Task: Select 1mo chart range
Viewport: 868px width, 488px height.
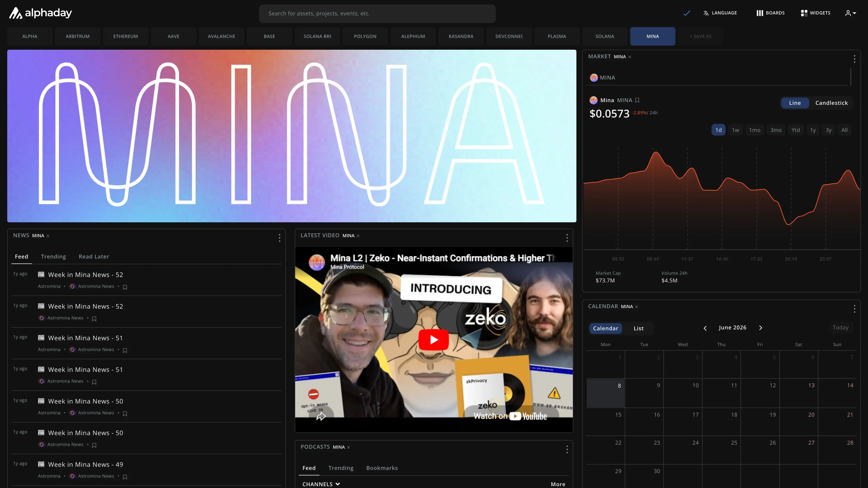Action: [x=755, y=130]
